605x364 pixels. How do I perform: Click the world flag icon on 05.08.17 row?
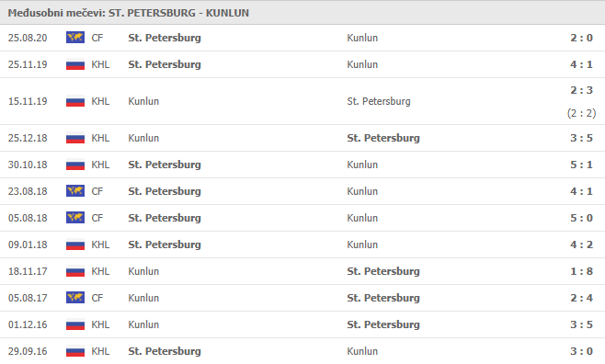(x=75, y=298)
